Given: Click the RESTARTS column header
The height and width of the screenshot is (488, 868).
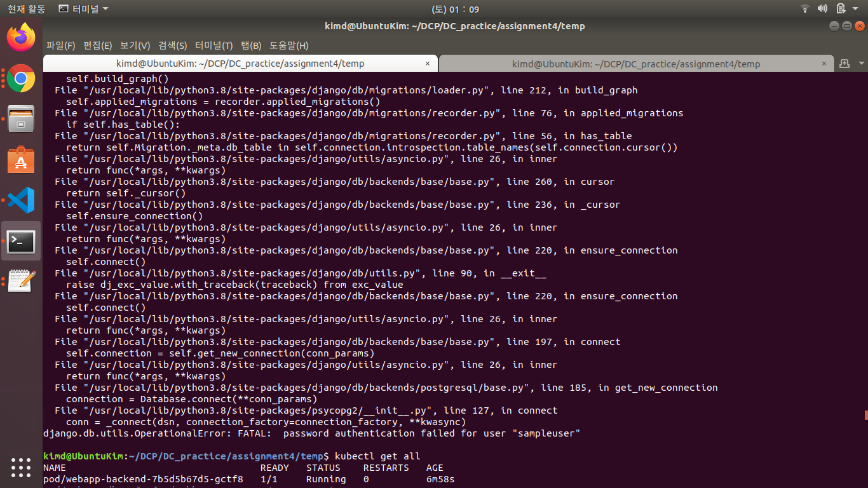Looking at the screenshot, I should (386, 468).
